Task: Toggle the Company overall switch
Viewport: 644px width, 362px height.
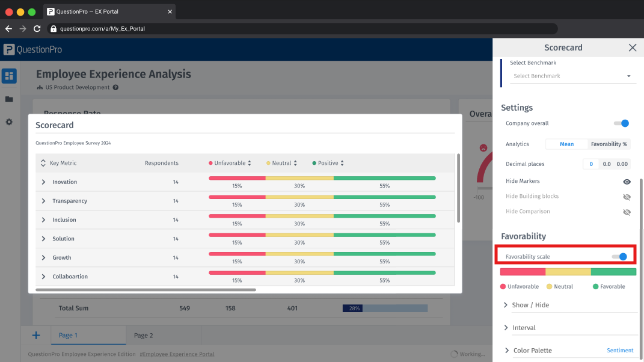Action: tap(621, 123)
